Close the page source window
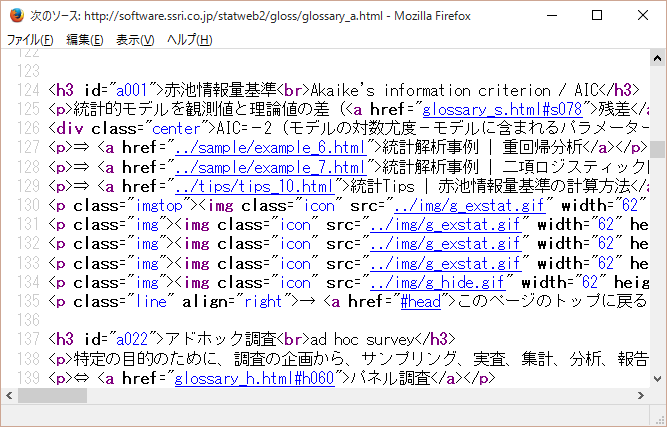The width and height of the screenshot is (667, 427). pos(643,15)
